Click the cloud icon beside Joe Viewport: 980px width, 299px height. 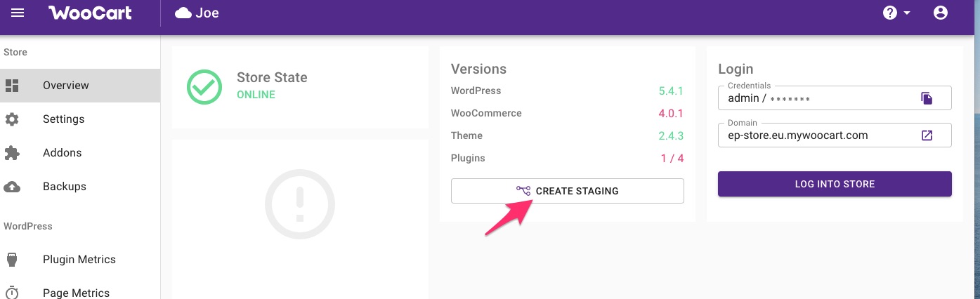[x=183, y=13]
